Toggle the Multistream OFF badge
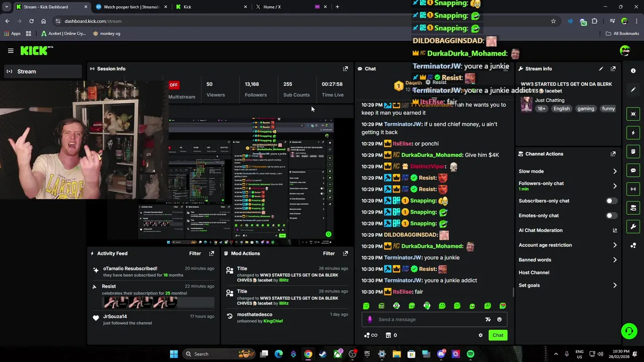The height and width of the screenshot is (362, 644). coord(174,85)
